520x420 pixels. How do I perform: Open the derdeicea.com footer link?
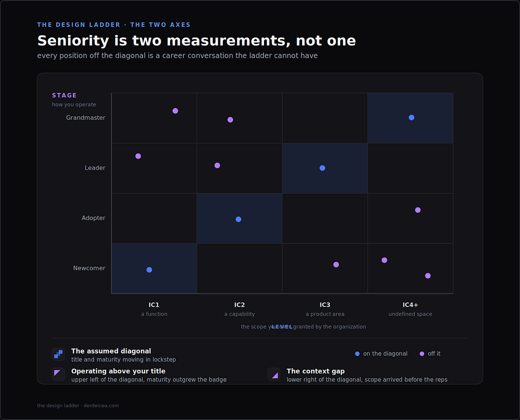pos(101,405)
